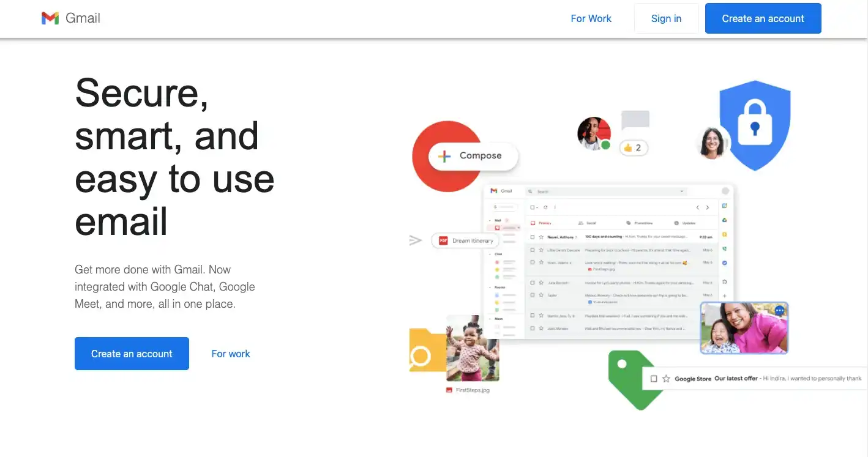Click the Compose button with the plus sign
Image resolution: width=868 pixels, height=457 pixels.
pos(473,156)
